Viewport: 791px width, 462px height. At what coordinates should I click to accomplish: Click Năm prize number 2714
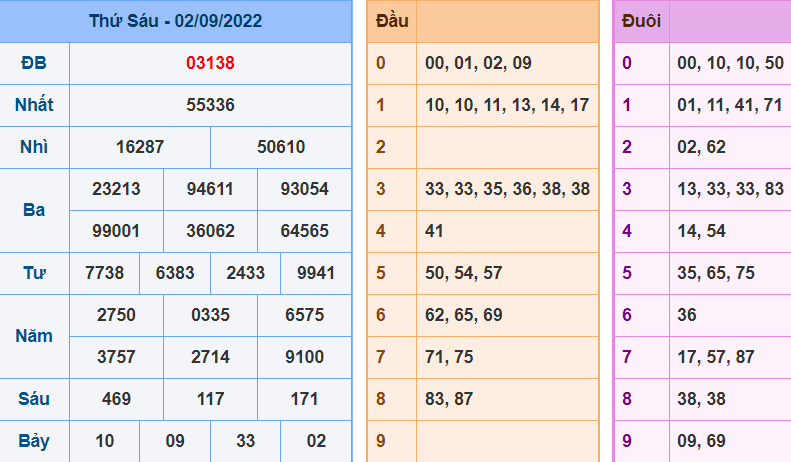click(x=210, y=357)
